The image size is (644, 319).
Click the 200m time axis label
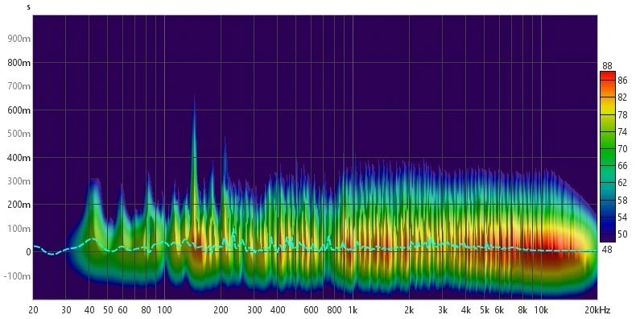(x=19, y=205)
